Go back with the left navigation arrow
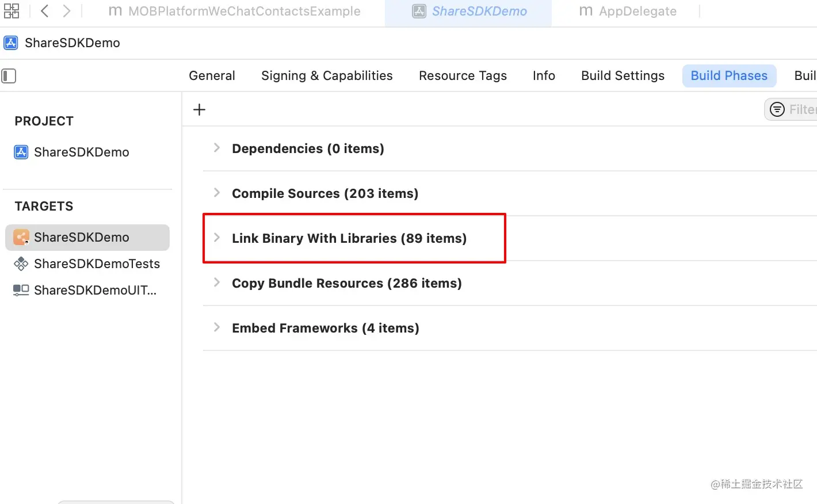The image size is (817, 504). click(44, 11)
